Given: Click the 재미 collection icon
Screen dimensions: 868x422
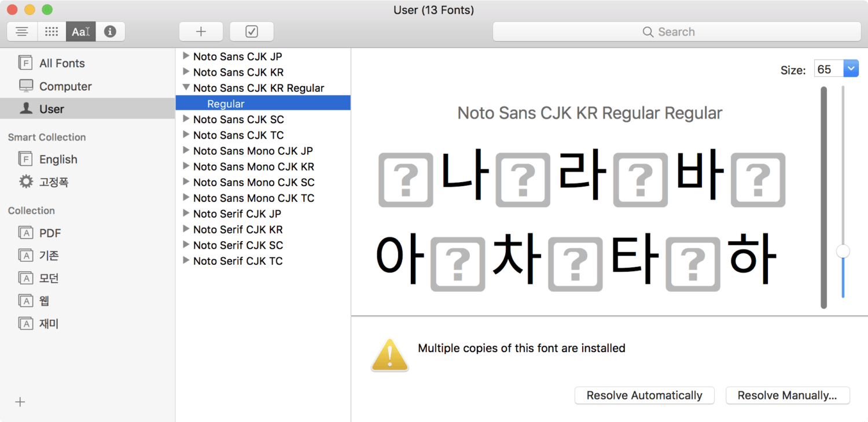Looking at the screenshot, I should click(x=25, y=324).
